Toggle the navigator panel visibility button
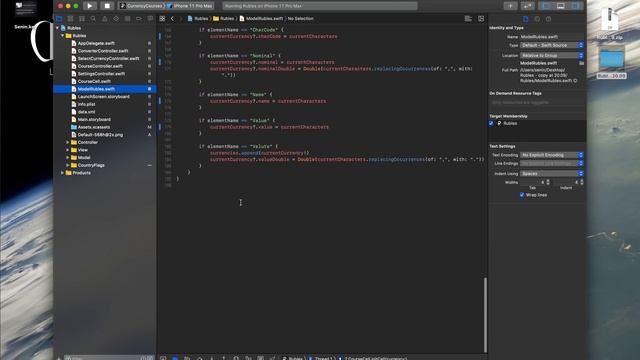 [x=546, y=6]
